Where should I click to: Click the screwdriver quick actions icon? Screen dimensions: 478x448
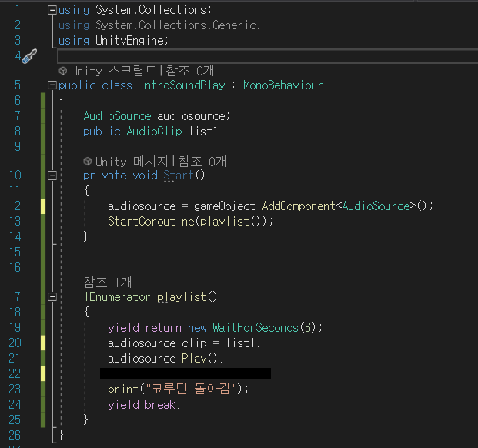[29, 56]
